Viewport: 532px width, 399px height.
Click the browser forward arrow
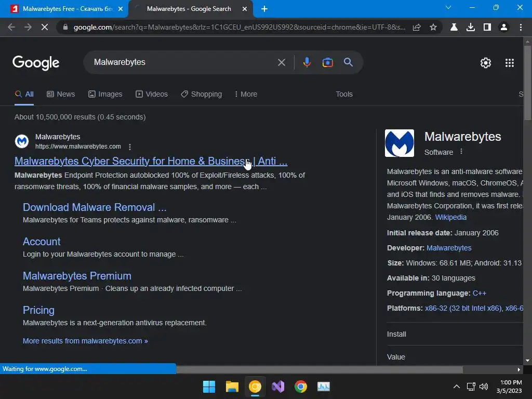(28, 27)
